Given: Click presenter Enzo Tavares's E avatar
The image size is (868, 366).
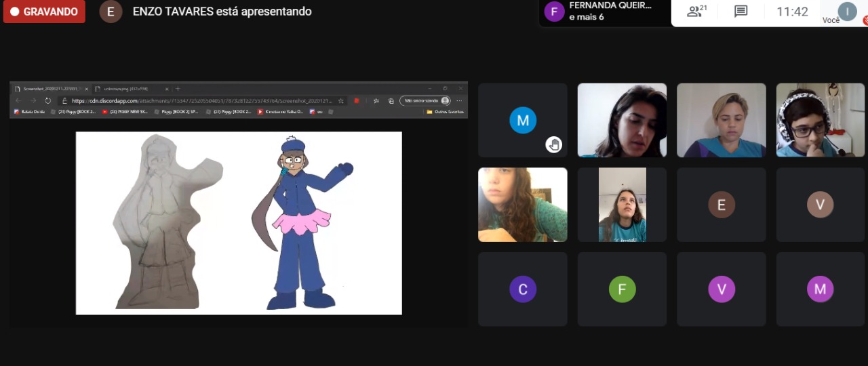Looking at the screenshot, I should (x=111, y=12).
